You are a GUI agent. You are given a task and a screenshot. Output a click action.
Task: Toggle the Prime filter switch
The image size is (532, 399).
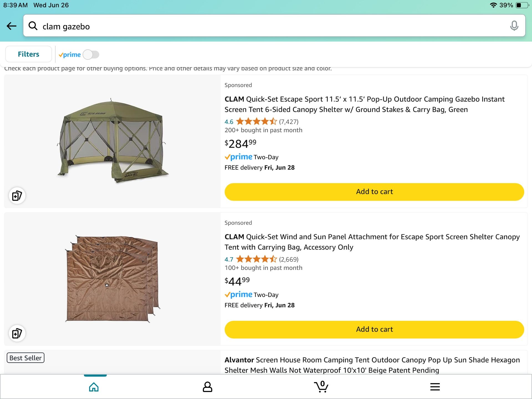(91, 55)
